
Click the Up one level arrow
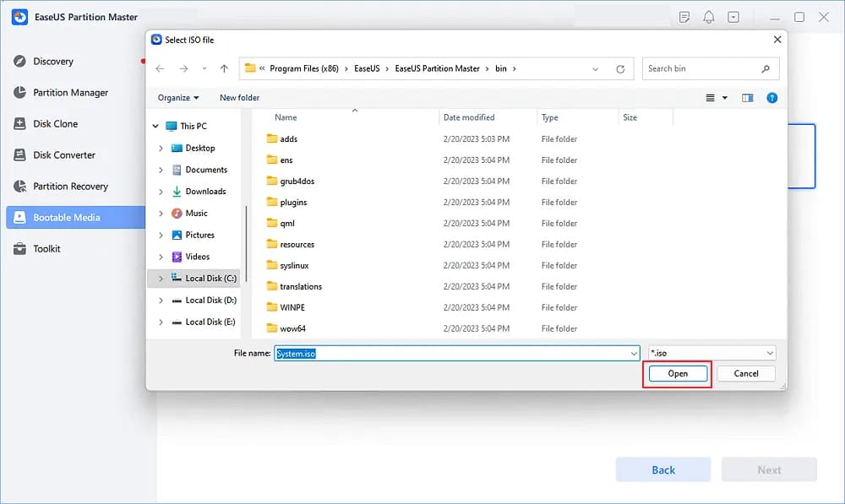(224, 69)
